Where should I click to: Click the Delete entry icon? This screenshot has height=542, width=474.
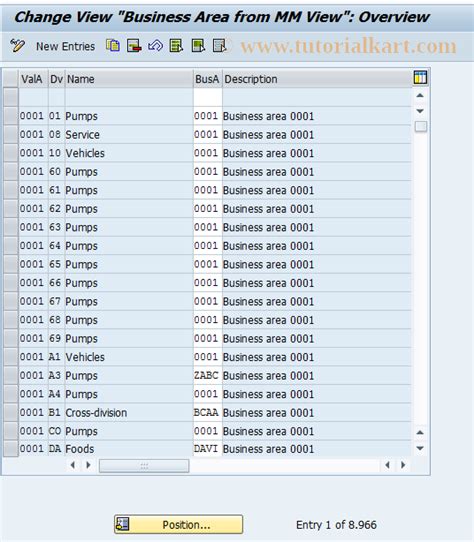[x=134, y=46]
